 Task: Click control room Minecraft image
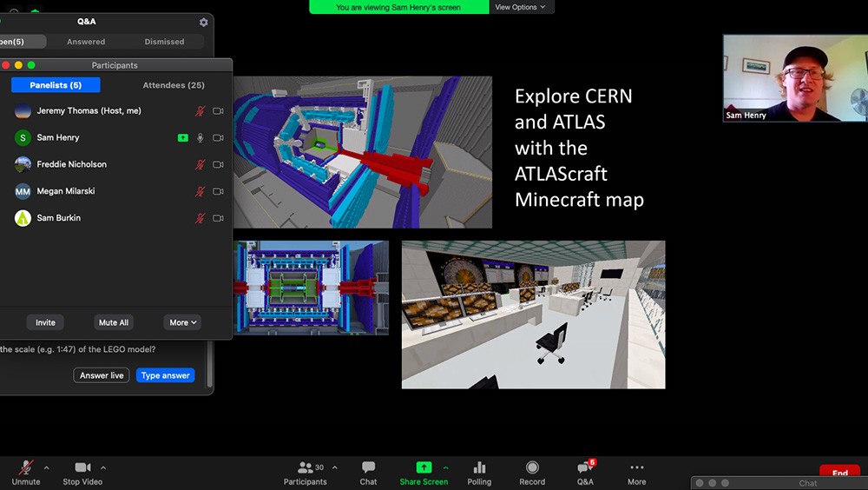tap(533, 315)
